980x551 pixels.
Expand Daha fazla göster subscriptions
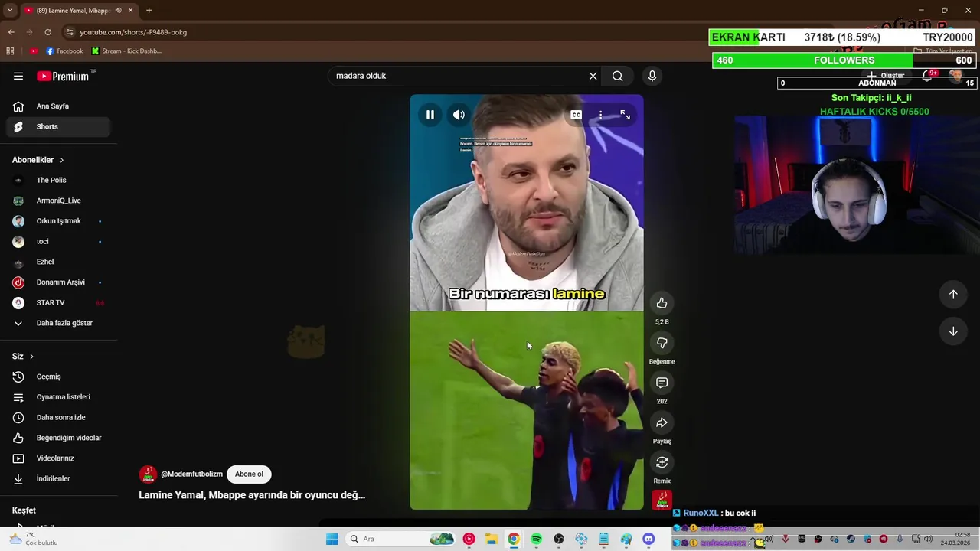point(58,323)
